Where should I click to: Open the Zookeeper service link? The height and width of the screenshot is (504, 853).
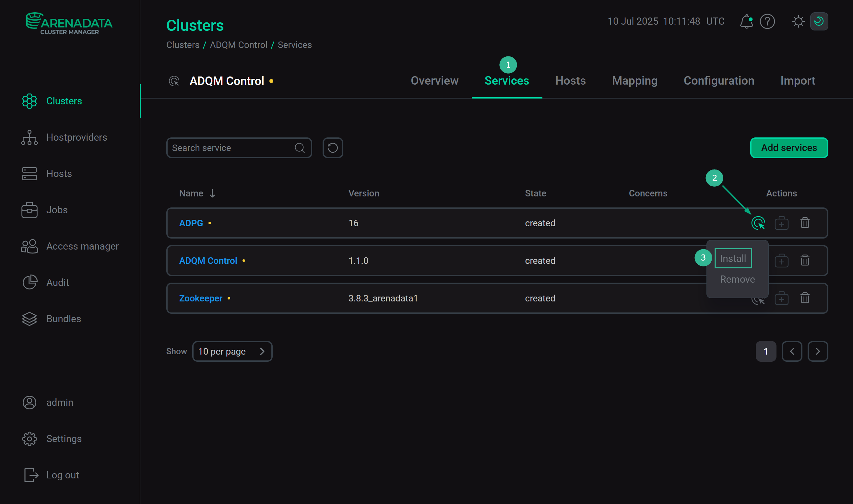coord(200,298)
